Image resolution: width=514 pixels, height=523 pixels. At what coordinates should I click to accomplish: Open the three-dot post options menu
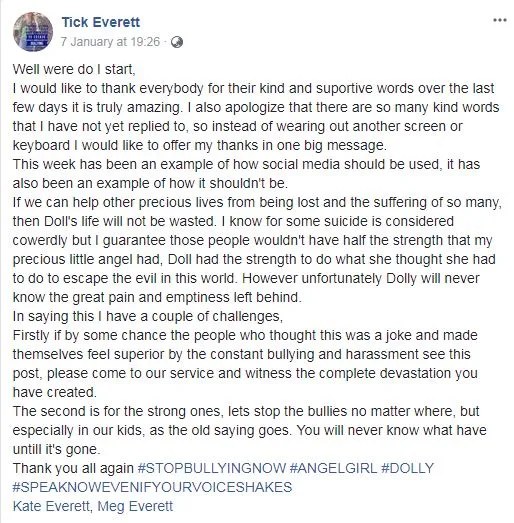tap(500, 20)
